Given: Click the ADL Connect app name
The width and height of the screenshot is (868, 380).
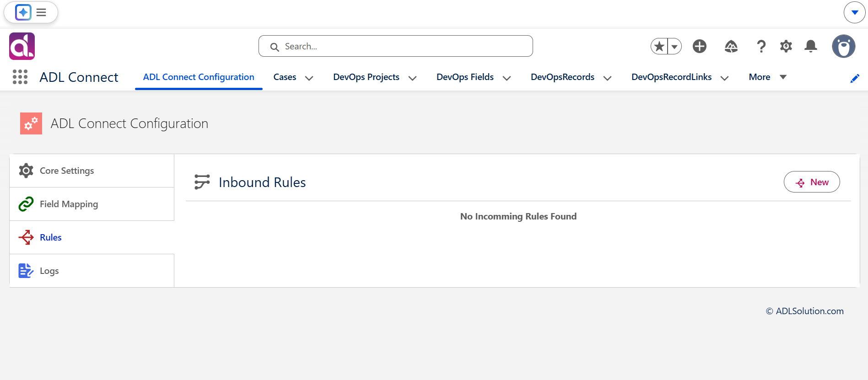Looking at the screenshot, I should tap(79, 77).
